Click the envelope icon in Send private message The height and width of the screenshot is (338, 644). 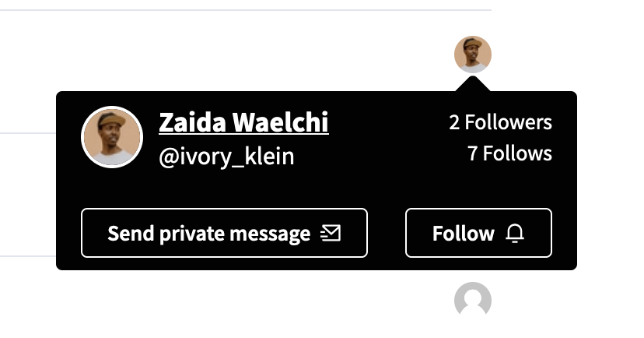pyautogui.click(x=331, y=233)
